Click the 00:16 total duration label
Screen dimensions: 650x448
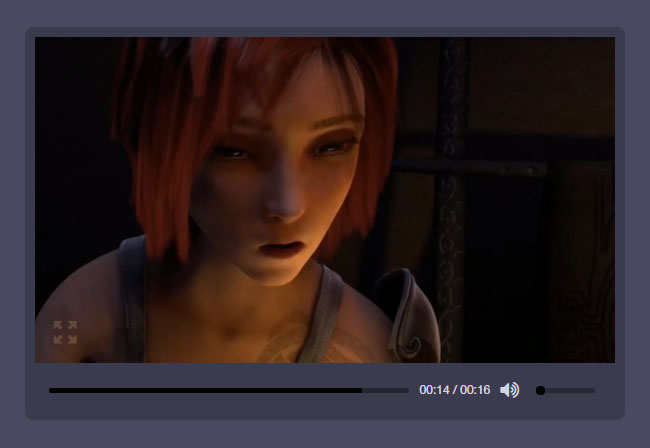[475, 390]
